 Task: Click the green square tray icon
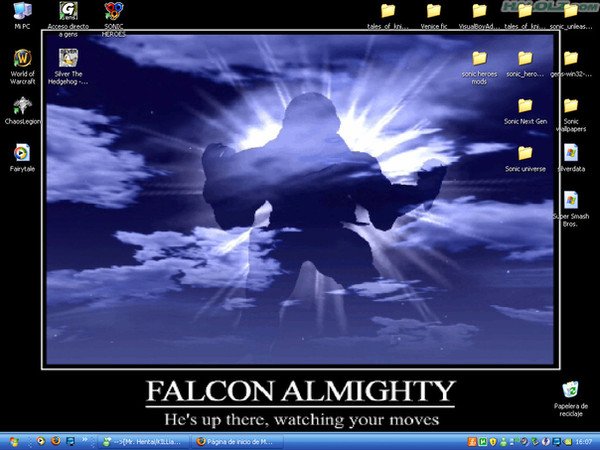[x=483, y=442]
